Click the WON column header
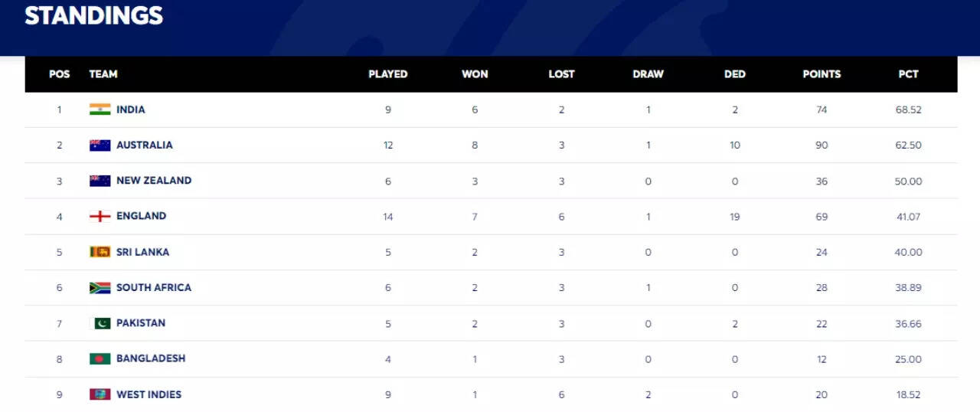The width and height of the screenshot is (980, 412). (475, 74)
